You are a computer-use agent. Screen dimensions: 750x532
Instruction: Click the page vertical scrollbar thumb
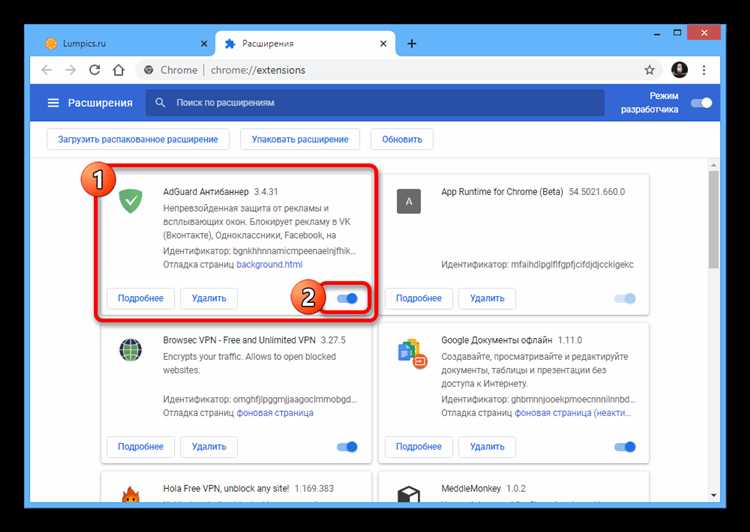point(714,220)
